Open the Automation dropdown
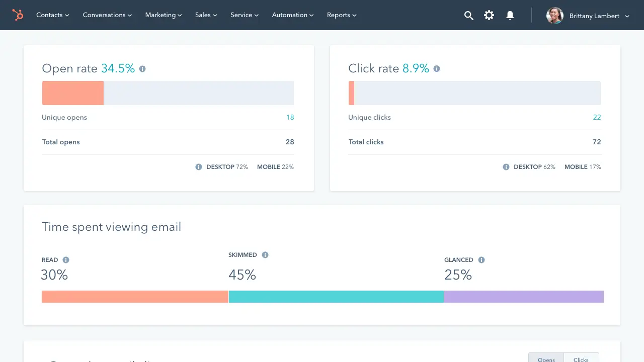 tap(292, 15)
